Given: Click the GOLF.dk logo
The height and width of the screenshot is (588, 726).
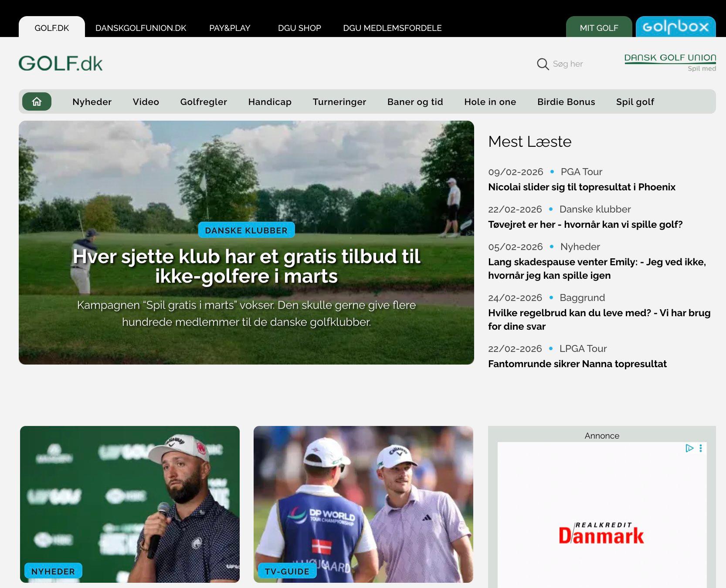Looking at the screenshot, I should point(60,63).
